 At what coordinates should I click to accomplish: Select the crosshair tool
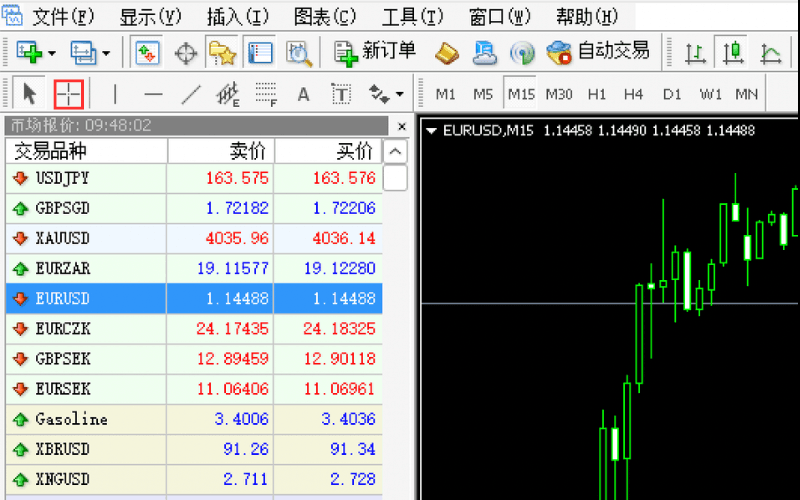(68, 94)
